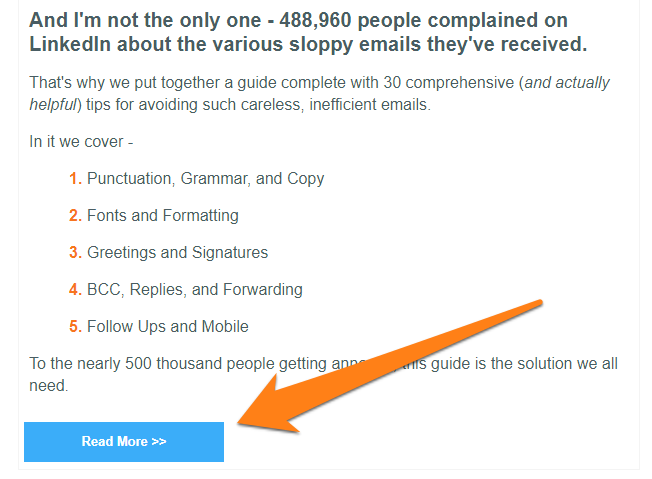Click the blue Read More >> button
Image resolution: width=652 pixels, height=479 pixels.
point(124,442)
